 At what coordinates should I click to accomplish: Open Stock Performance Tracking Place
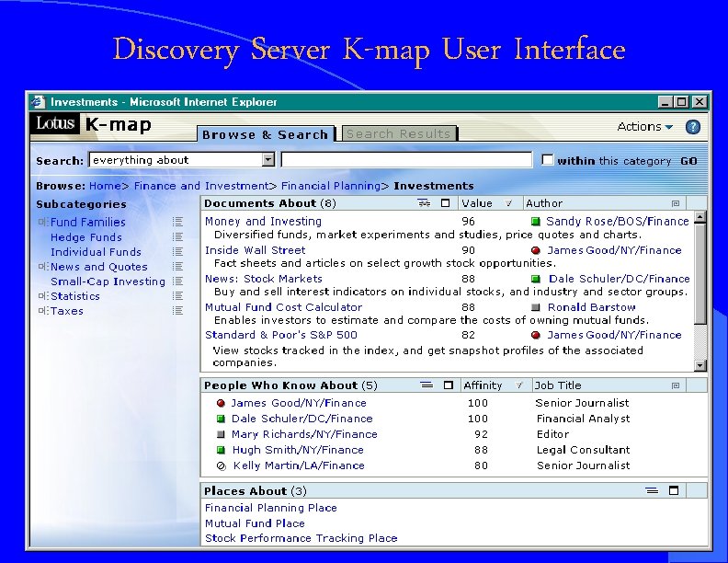301,538
